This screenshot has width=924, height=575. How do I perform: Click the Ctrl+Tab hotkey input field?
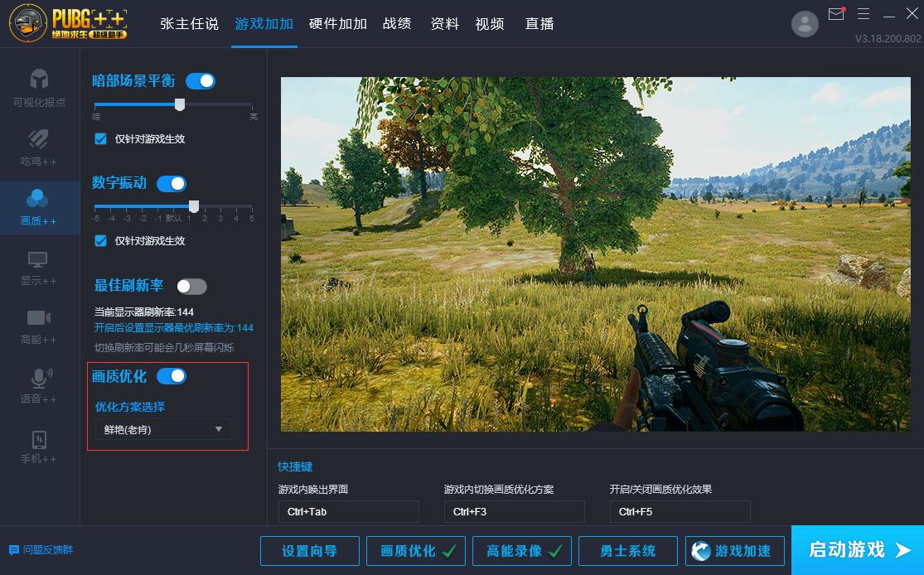348,511
